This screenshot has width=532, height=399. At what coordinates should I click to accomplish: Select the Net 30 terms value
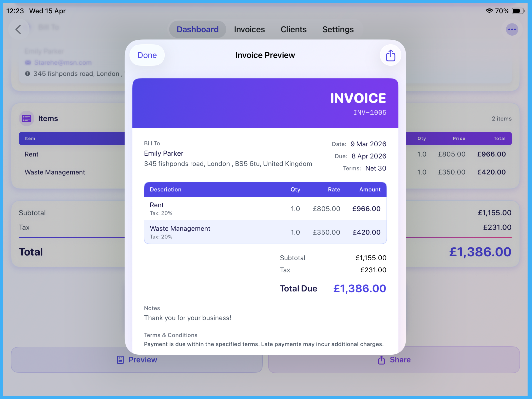pyautogui.click(x=376, y=168)
